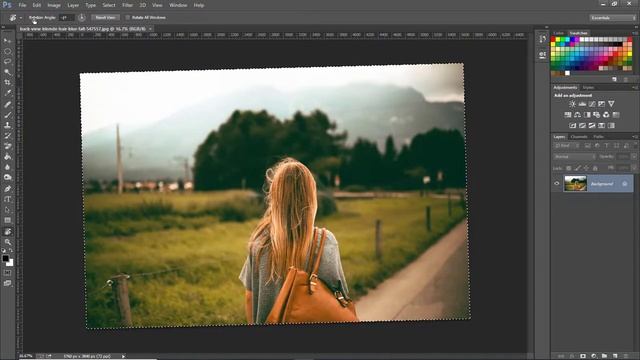
Task: Select the Zoom tool
Action: [x=7, y=242]
